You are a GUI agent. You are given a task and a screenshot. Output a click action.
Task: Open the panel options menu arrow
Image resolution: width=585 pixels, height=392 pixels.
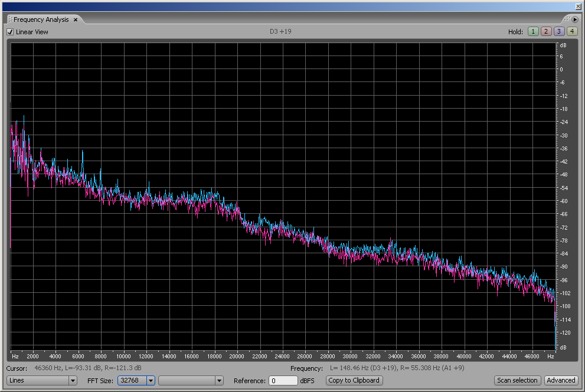[574, 19]
